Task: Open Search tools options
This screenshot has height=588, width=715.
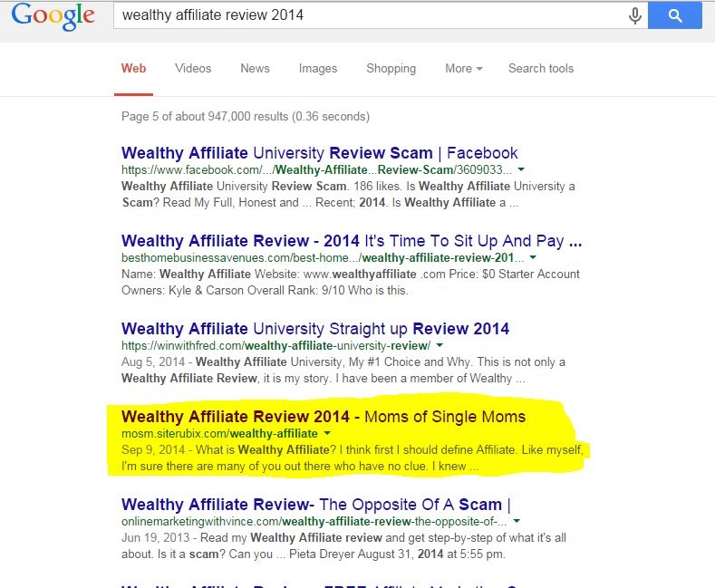Action: pyautogui.click(x=541, y=68)
